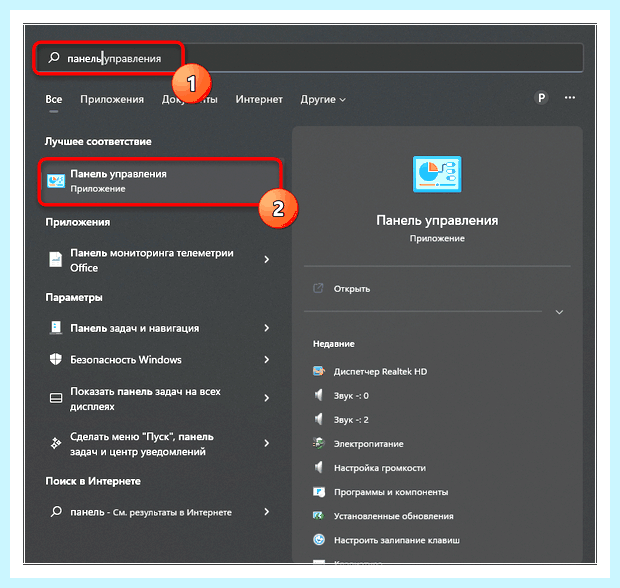This screenshot has width=620, height=588.
Task: Open recent item Программы и компоненты
Action: [x=391, y=492]
